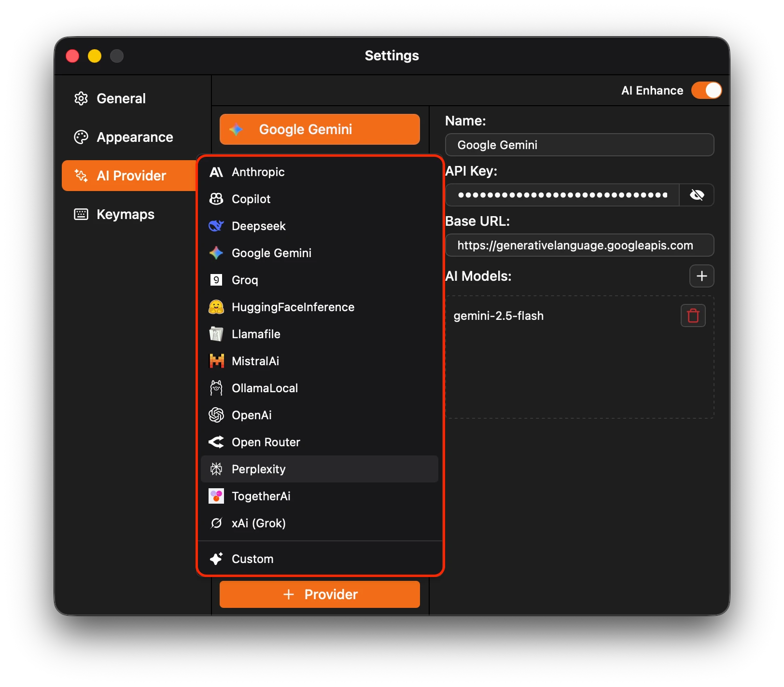Delete the gemini-2.5-flash model with trash icon
The height and width of the screenshot is (687, 784).
(693, 316)
